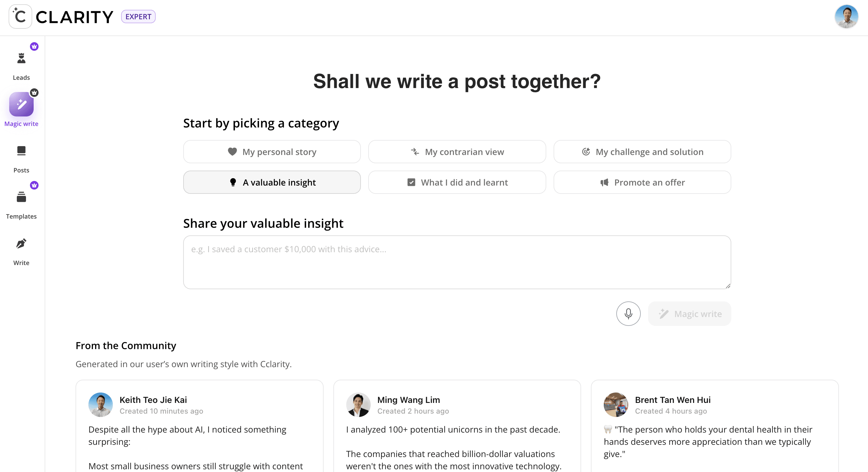Choose What I did and learnt
This screenshot has width=868, height=472.
pos(457,182)
